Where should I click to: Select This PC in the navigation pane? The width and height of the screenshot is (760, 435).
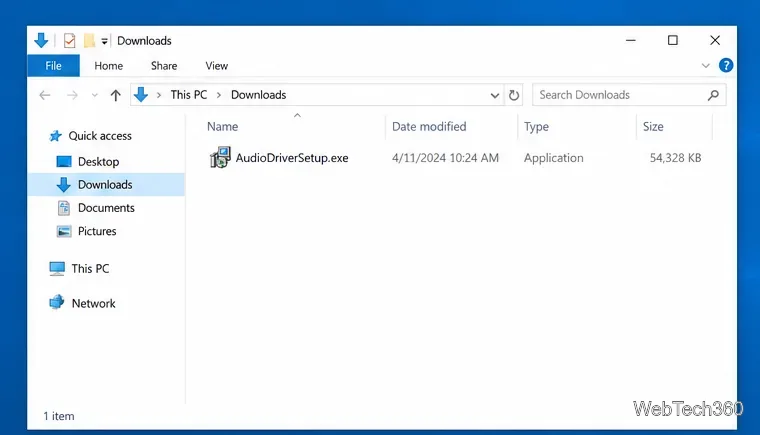pos(90,269)
